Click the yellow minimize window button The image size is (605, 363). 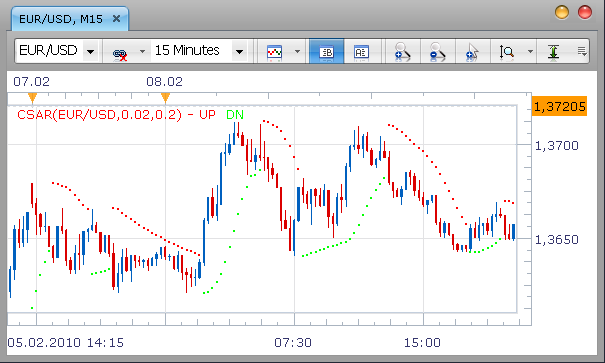click(x=562, y=12)
